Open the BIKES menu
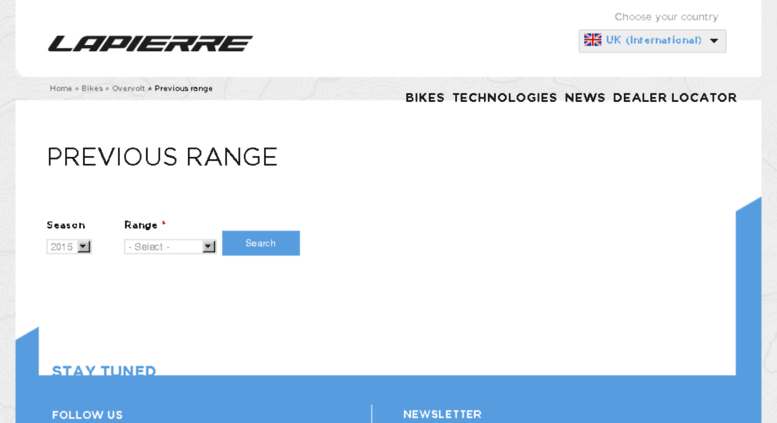 coord(425,98)
